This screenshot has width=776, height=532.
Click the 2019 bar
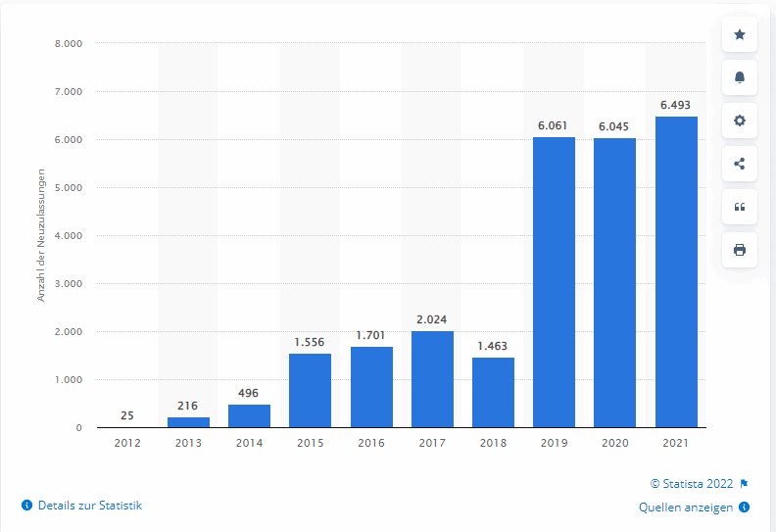tap(554, 282)
